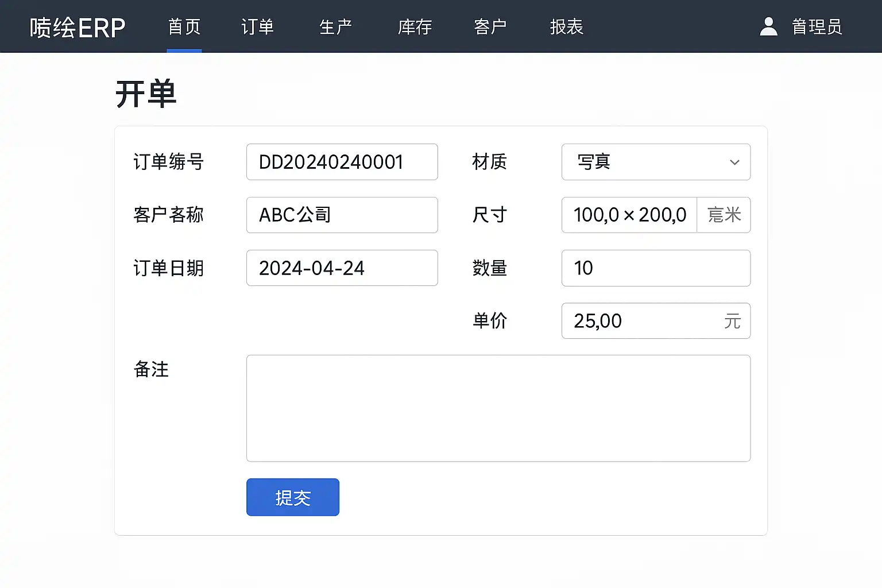Select the 订单日期 date field
This screenshot has height=588, width=882.
pos(342,268)
